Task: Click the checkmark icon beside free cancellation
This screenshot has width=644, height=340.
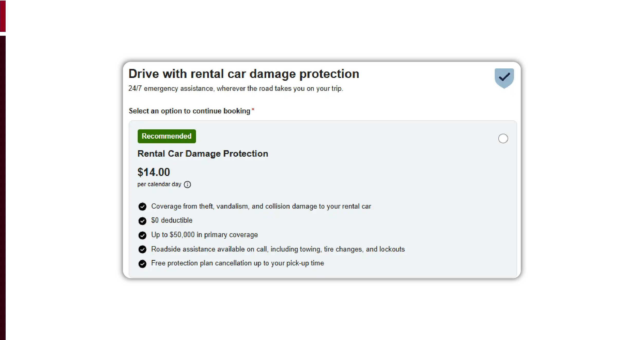Action: tap(142, 264)
